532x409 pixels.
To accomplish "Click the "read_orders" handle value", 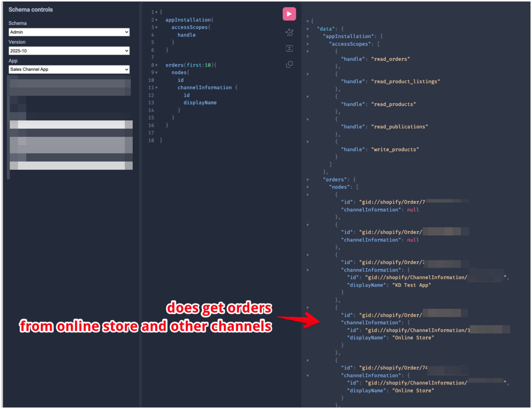I will click(390, 59).
